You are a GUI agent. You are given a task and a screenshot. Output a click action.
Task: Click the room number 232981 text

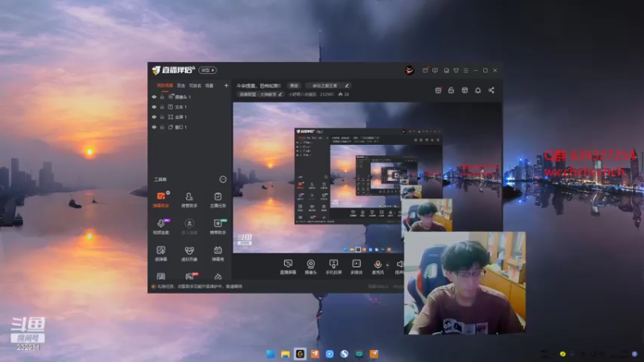pyautogui.click(x=327, y=94)
